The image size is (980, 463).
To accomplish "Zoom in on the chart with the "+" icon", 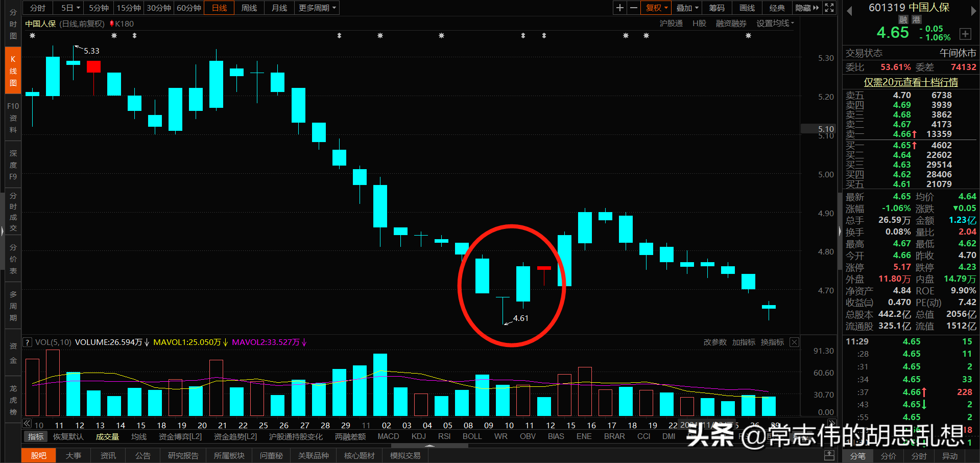I will (619, 8).
